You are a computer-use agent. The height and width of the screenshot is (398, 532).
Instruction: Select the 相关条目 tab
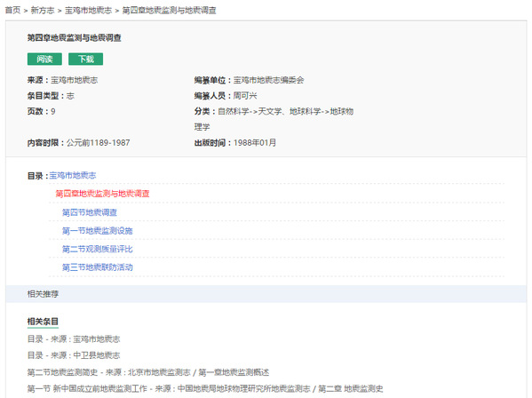click(43, 322)
